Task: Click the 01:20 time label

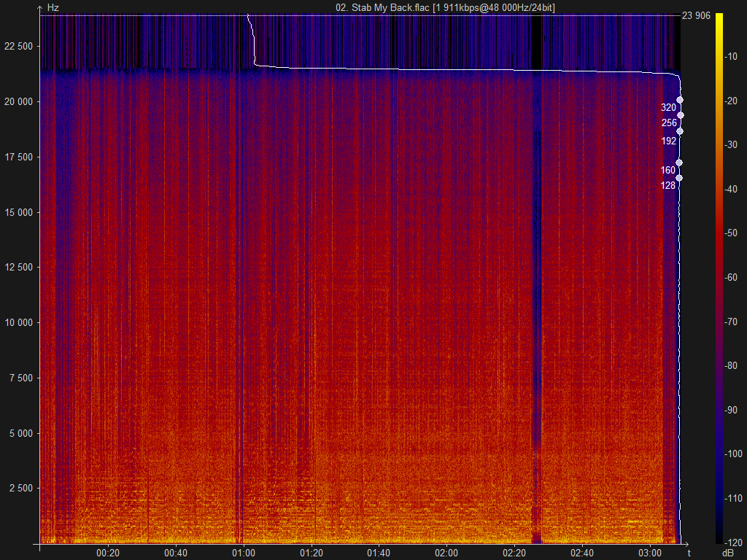Action: point(311,553)
